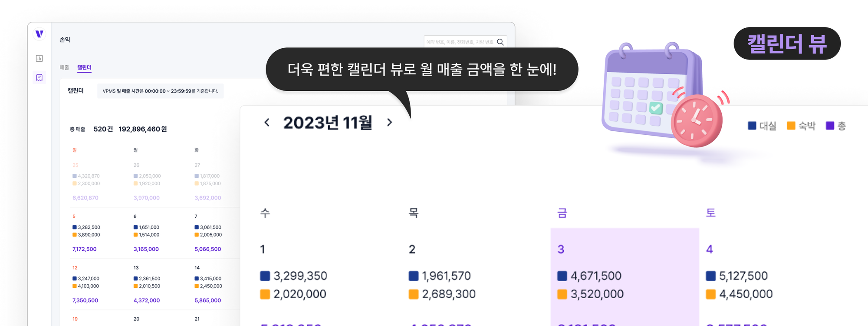Select the 캘린더 tab

[84, 67]
